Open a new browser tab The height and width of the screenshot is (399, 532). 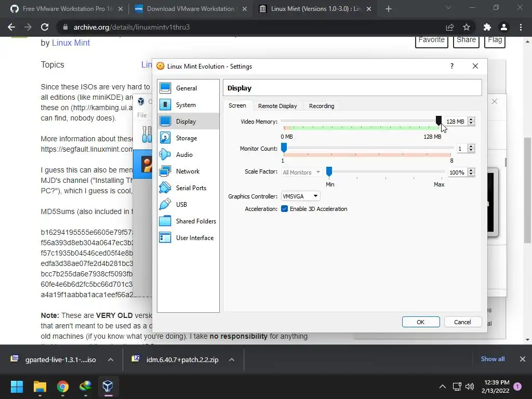point(389,9)
